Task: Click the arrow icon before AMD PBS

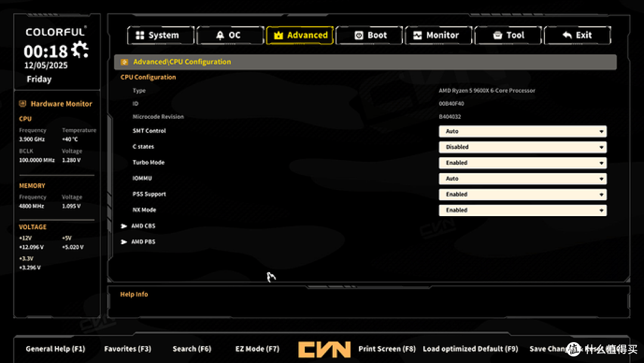Action: [123, 242]
